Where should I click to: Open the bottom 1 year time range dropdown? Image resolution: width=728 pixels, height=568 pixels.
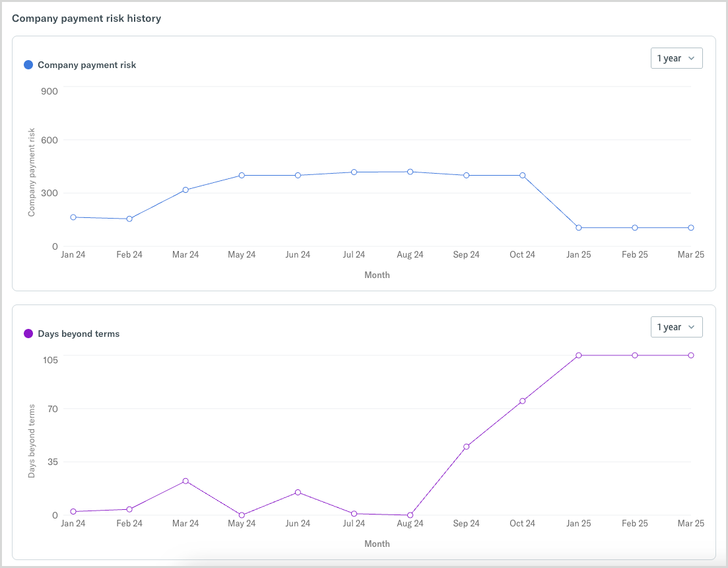pos(677,327)
